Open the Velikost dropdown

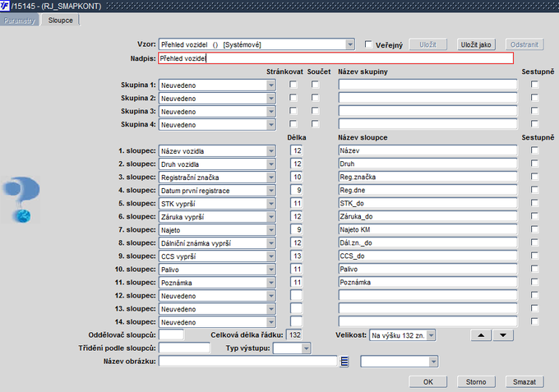(x=430, y=335)
